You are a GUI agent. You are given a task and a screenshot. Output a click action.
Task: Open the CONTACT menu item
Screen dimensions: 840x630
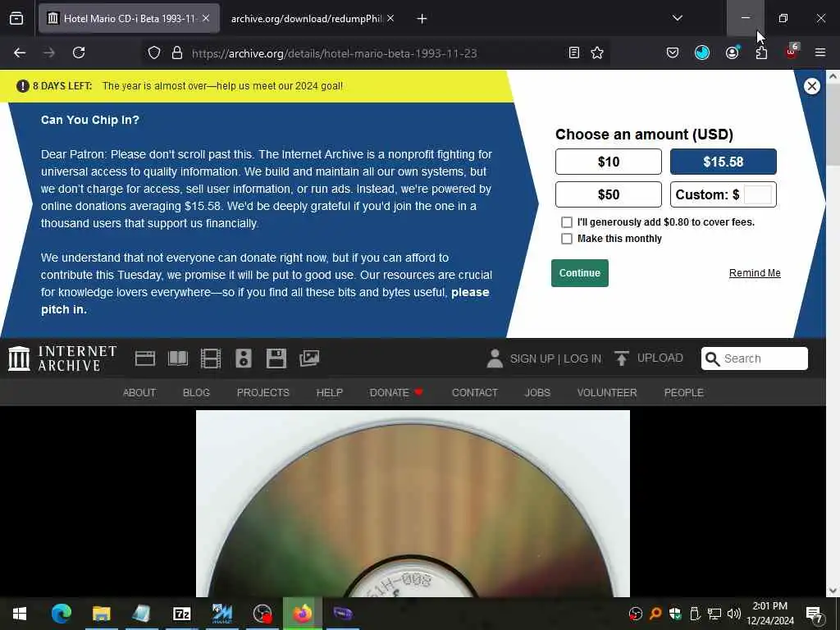[475, 393]
